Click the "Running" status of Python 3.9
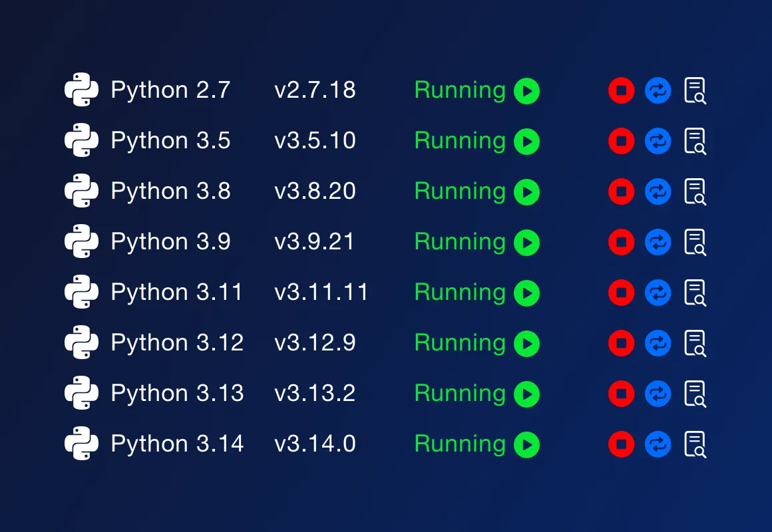This screenshot has width=772, height=532. [x=461, y=243]
